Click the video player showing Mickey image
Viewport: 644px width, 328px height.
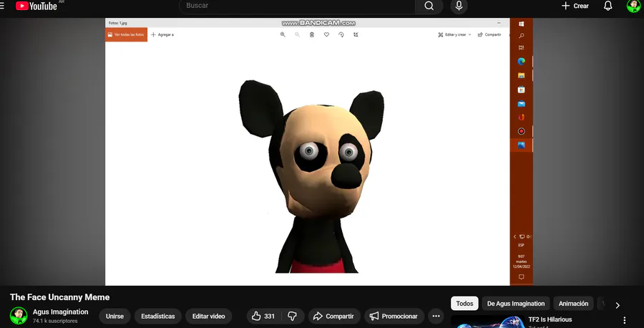coord(318,152)
